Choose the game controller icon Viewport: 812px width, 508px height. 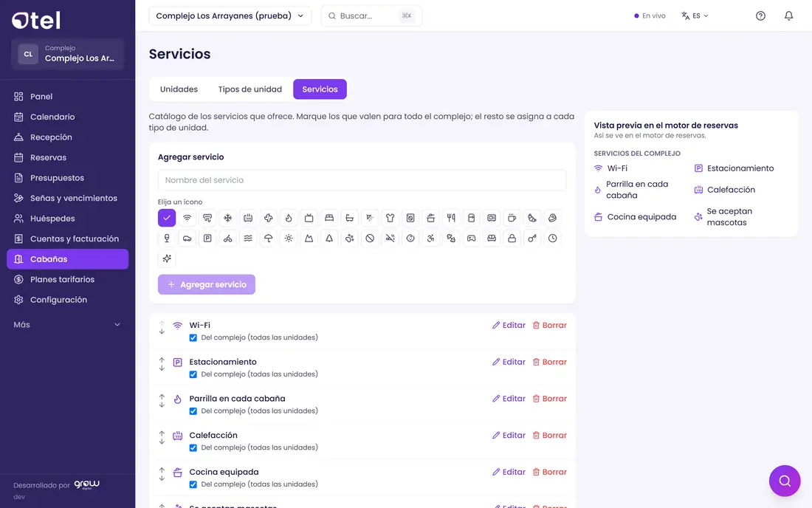(x=471, y=238)
